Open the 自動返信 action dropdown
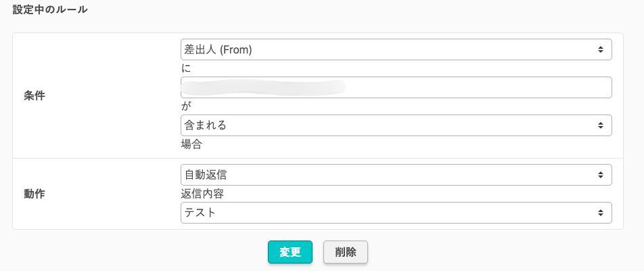The width and height of the screenshot is (644, 271). [396, 175]
